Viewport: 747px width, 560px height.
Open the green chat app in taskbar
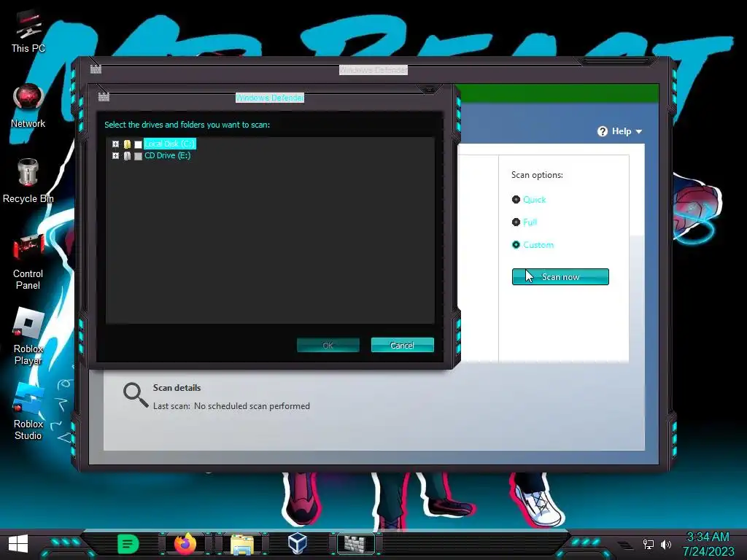click(128, 544)
